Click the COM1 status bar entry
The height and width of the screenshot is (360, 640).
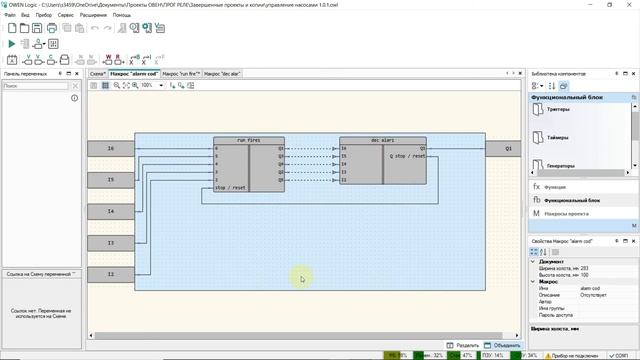(x=618, y=356)
